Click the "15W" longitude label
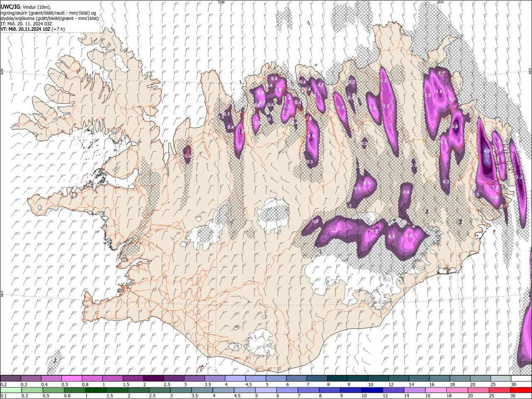532x399 pixels. pyautogui.click(x=440, y=2)
